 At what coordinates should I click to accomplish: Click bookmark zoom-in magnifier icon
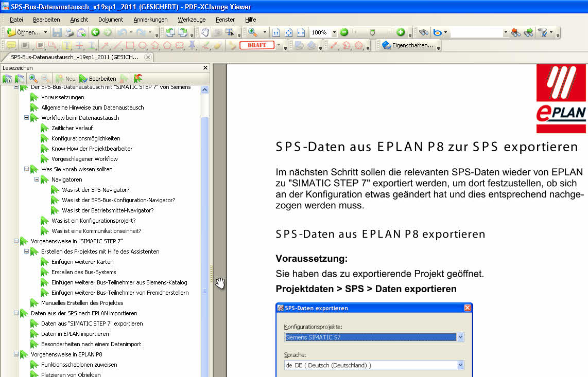33,79
